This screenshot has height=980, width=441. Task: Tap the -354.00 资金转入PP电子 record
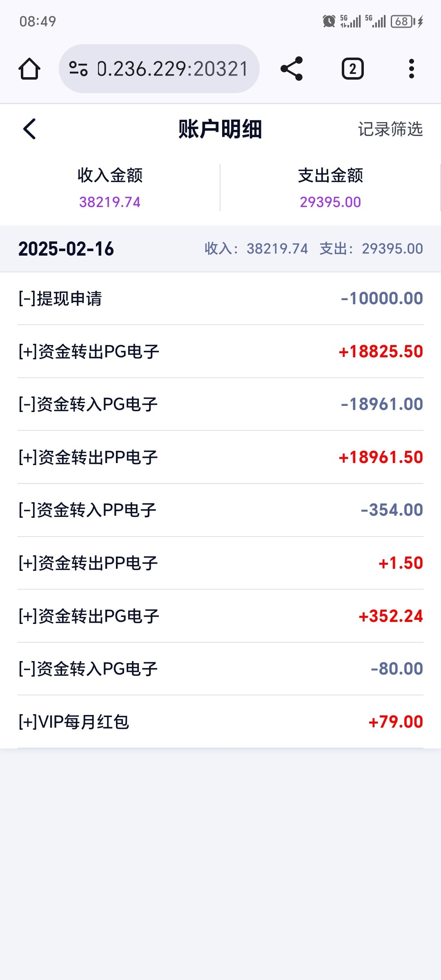(220, 510)
